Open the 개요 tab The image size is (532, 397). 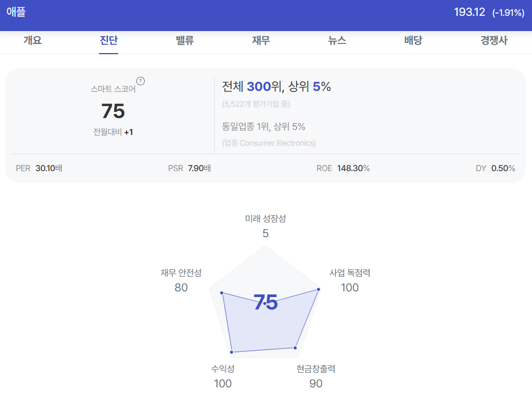point(33,40)
